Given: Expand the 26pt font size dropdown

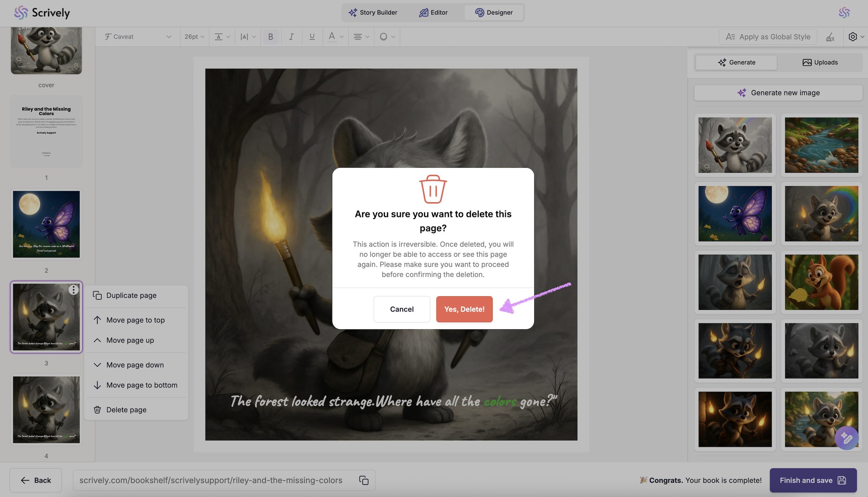Looking at the screenshot, I should [x=194, y=37].
